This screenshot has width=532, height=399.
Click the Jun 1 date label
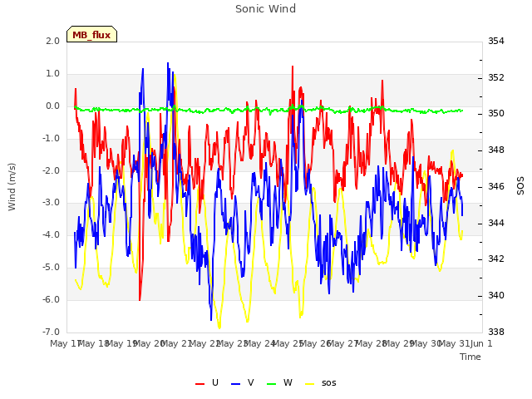click(x=481, y=343)
